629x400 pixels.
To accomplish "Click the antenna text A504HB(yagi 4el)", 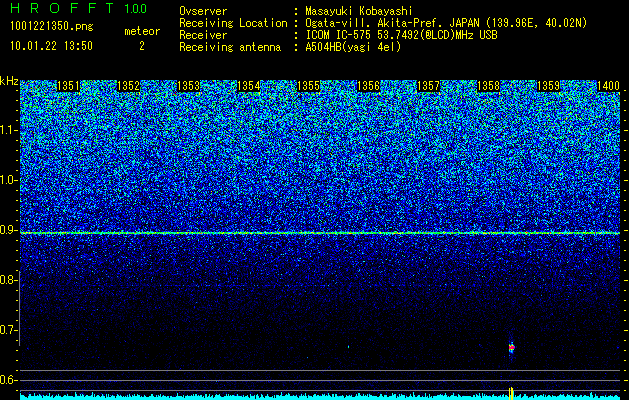I will (353, 47).
